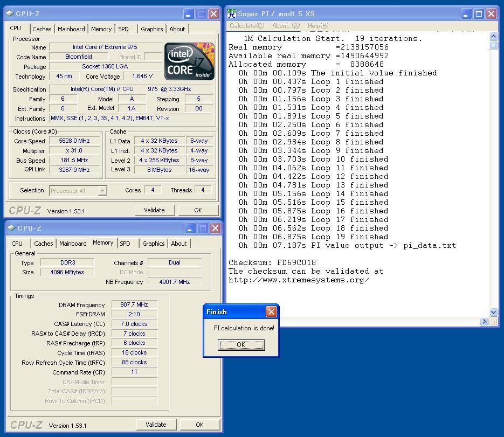Minimize the top CPU-Z window
This screenshot has height=437, width=504.
pyautogui.click(x=188, y=14)
